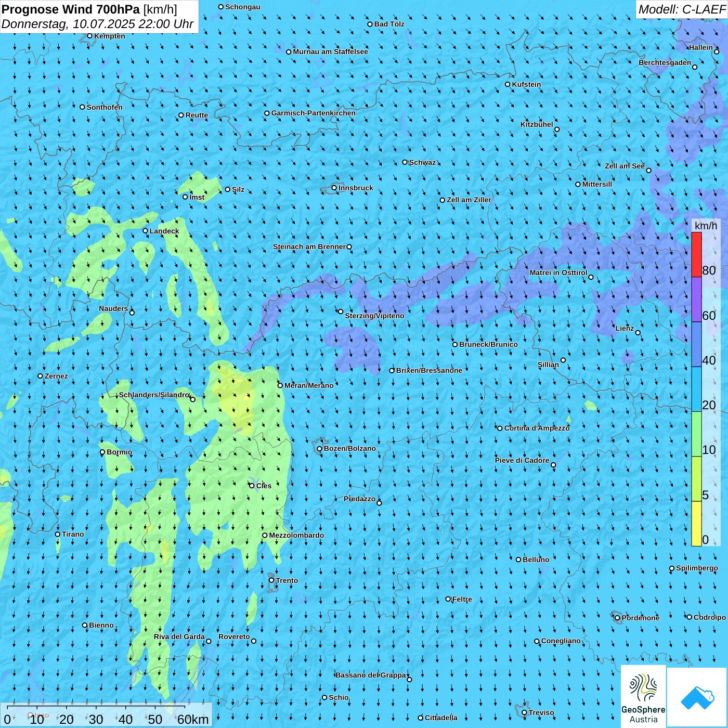
Task: Click the Kempten label
Action: click(x=110, y=36)
